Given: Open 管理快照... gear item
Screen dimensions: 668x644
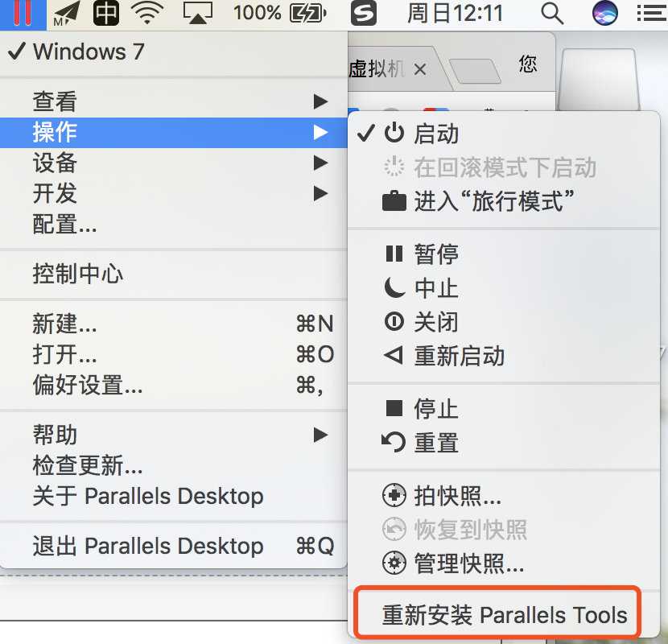Looking at the screenshot, I should point(504,563).
